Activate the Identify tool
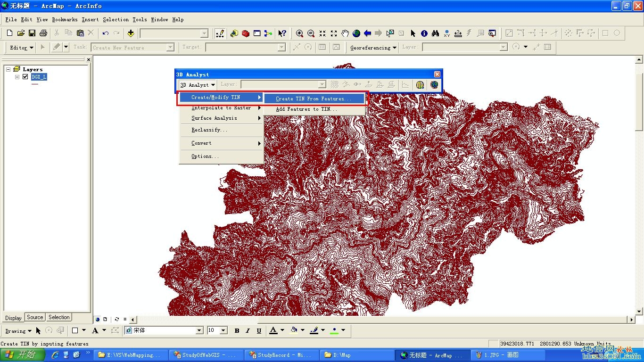 [x=424, y=33]
